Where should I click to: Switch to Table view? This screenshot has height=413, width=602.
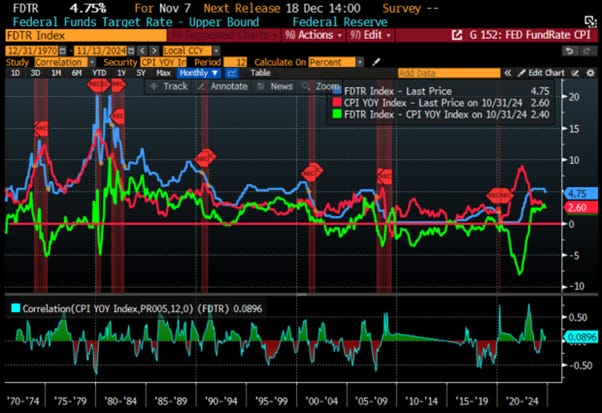[260, 73]
